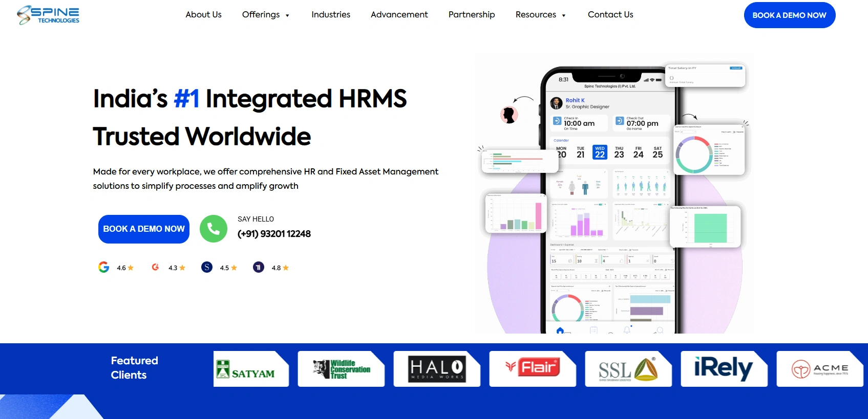Click the Say Hello label
The image size is (868, 419).
[256, 219]
